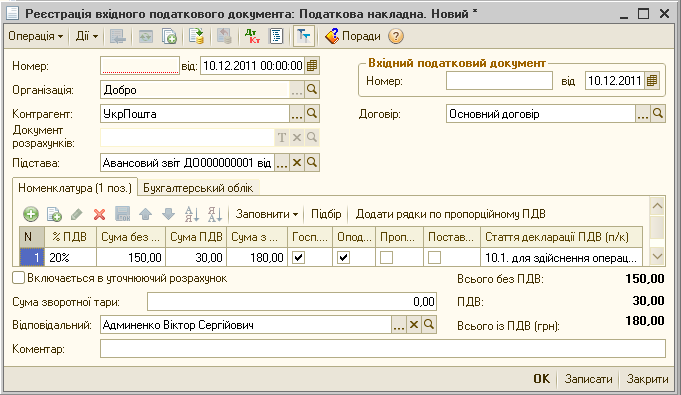Screen dimensions: 681x395
Task: Open document structure icon in toolbar
Action: pos(276,36)
